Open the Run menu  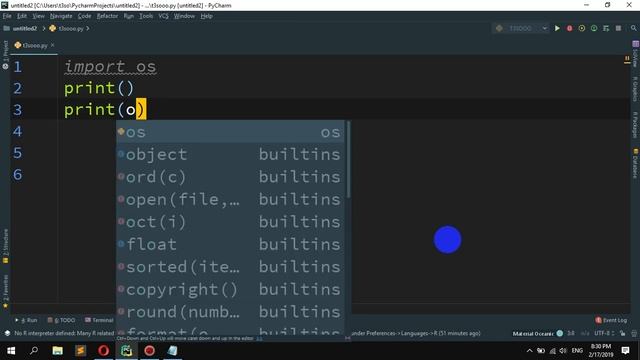tap(129, 16)
